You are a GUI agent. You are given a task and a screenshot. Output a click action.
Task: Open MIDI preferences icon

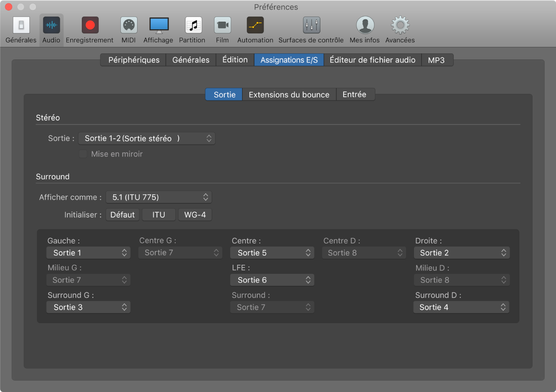click(x=129, y=25)
